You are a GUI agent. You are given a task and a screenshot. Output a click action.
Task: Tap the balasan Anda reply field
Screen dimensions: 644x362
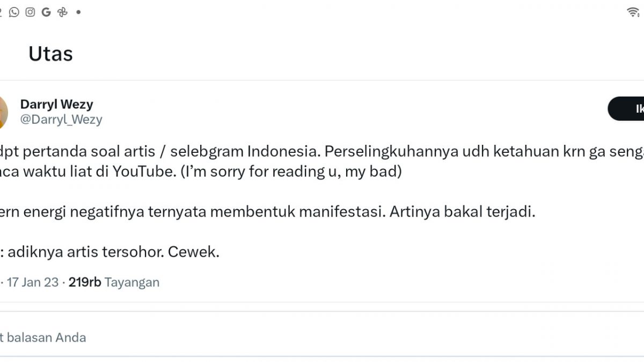click(x=43, y=337)
